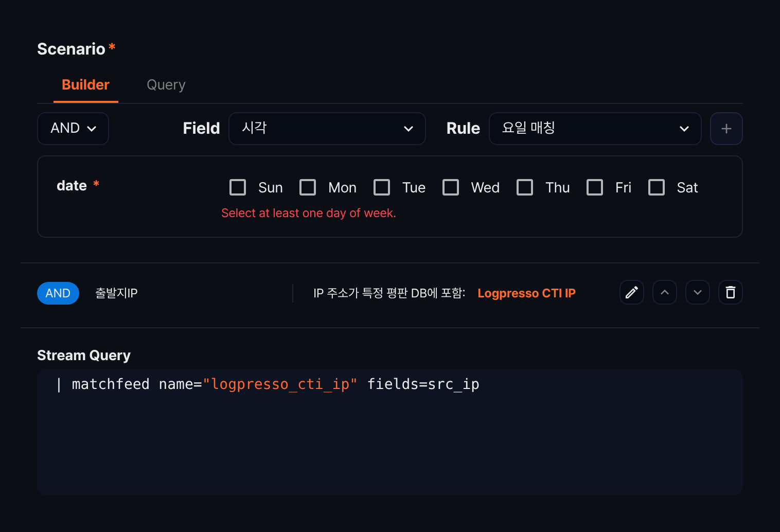
Task: Click the blue AND badge
Action: [x=58, y=293]
